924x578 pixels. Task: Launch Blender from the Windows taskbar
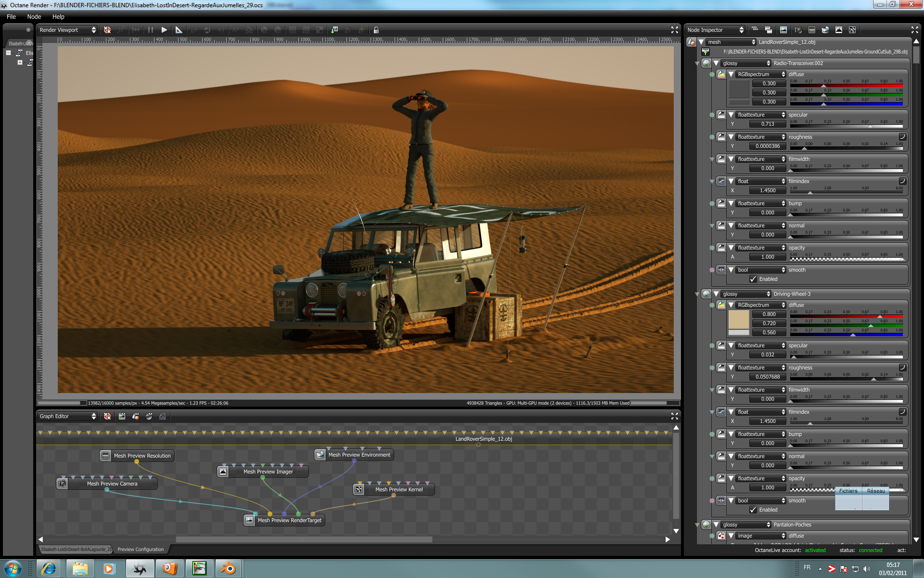228,569
